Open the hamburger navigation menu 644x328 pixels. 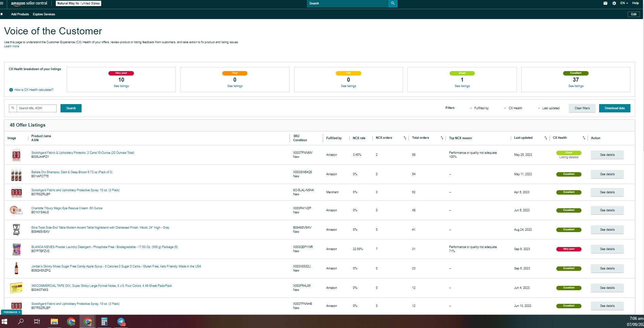click(2, 3)
